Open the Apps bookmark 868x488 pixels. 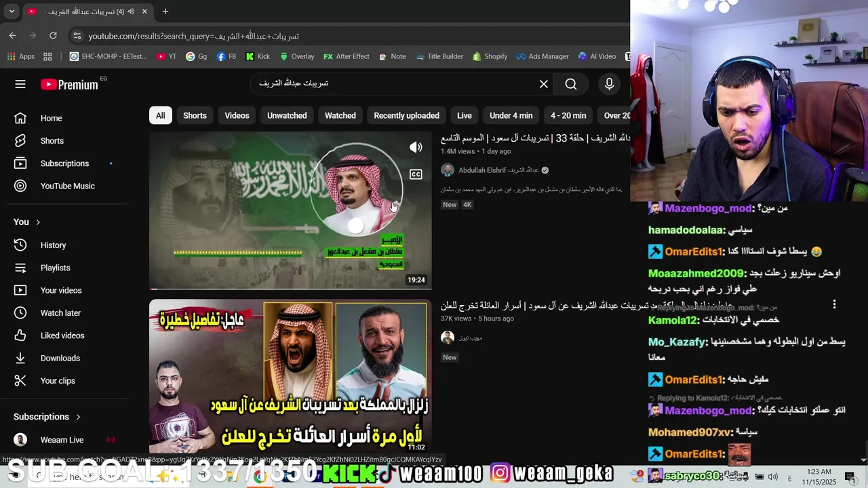click(20, 56)
